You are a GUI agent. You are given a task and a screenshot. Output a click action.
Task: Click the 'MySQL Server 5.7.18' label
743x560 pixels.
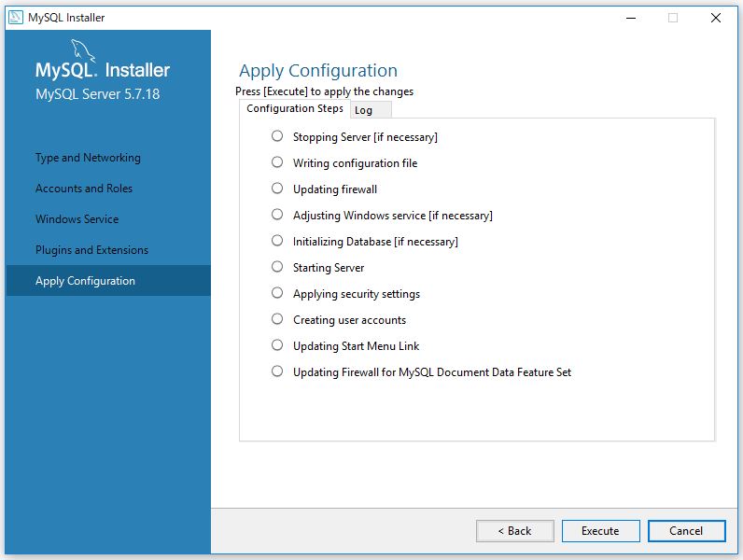pos(98,94)
